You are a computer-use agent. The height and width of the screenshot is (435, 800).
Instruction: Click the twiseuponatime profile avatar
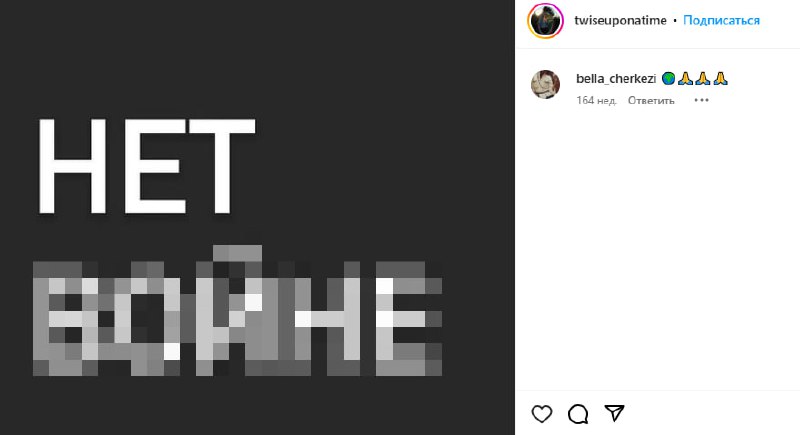(x=543, y=20)
